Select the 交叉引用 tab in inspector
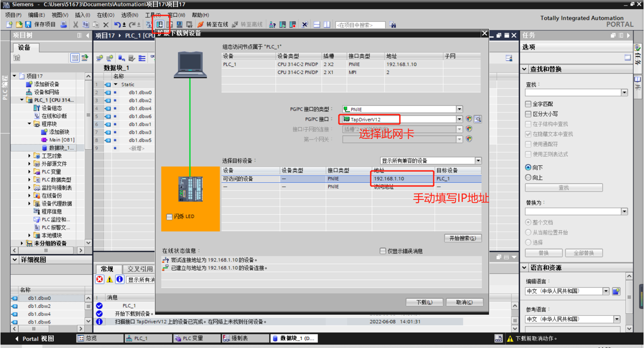The image size is (644, 348). coord(140,269)
